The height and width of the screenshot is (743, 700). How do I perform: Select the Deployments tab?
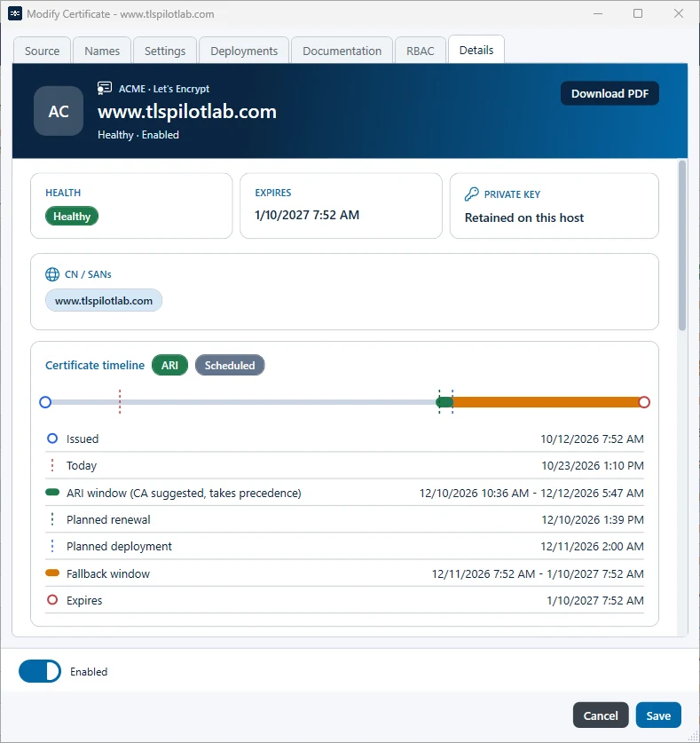click(x=244, y=51)
